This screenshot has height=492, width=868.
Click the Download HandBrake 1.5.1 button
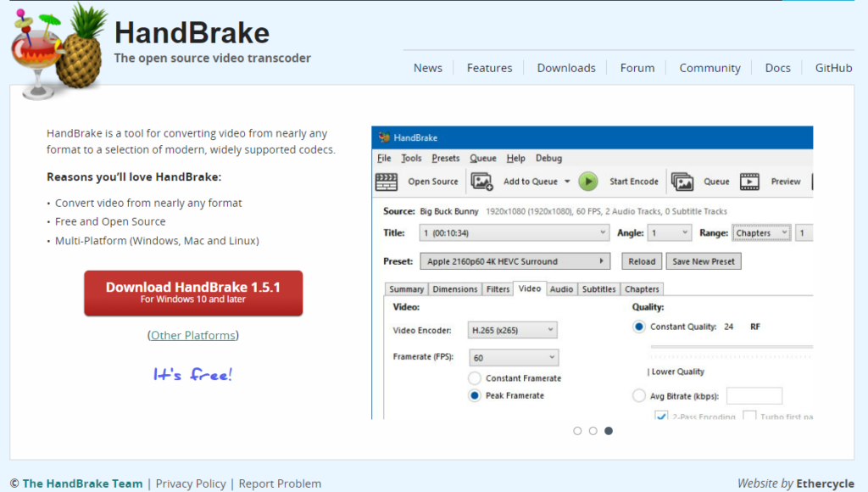[193, 294]
